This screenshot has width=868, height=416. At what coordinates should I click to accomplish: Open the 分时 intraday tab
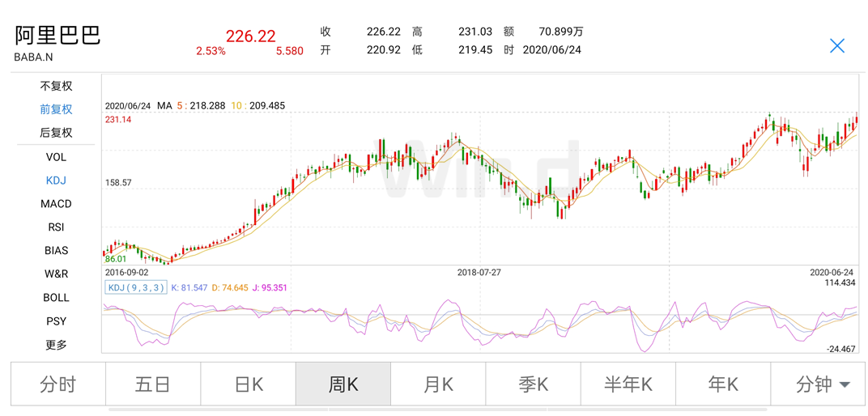[x=57, y=384]
